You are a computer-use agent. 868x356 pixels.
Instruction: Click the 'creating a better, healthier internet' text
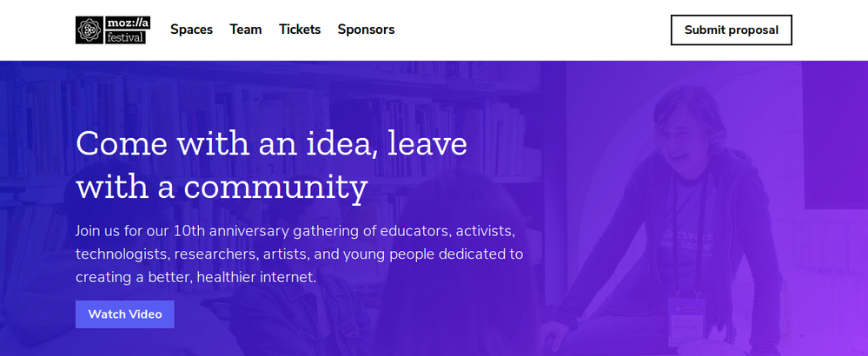tap(195, 277)
